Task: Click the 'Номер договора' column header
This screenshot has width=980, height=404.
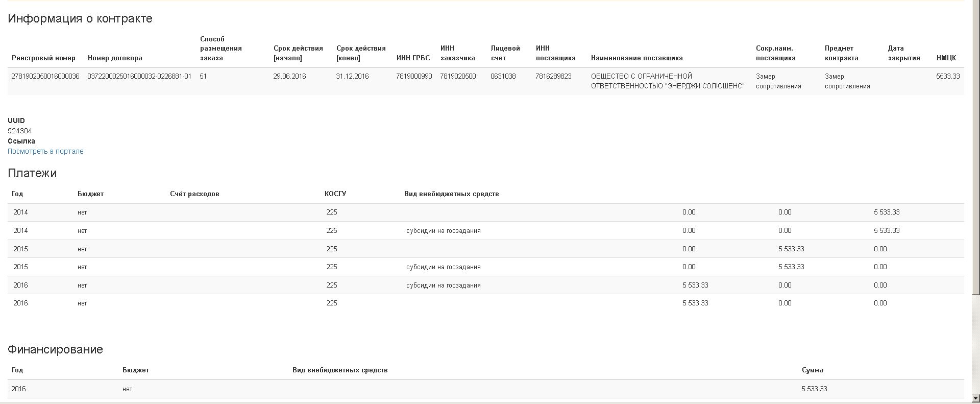Action: (115, 58)
